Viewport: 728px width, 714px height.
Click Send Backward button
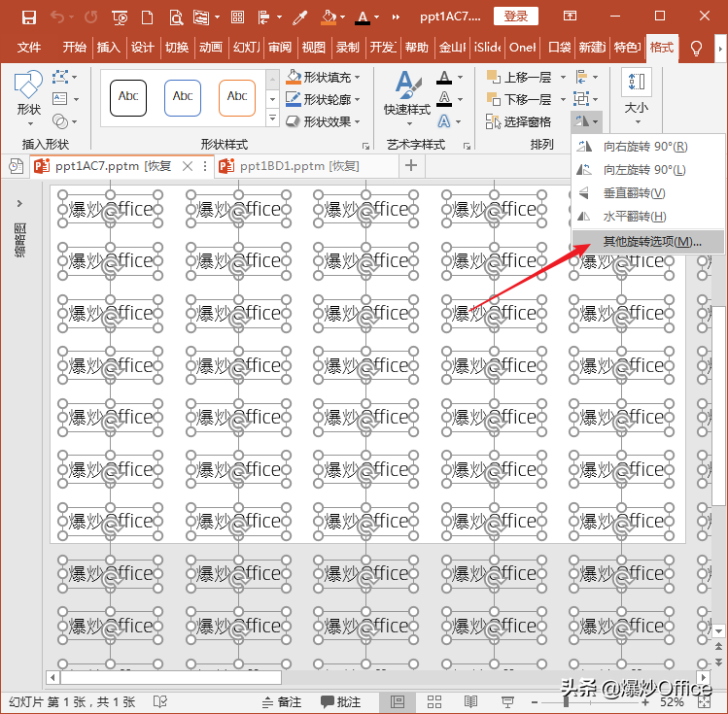(519, 99)
